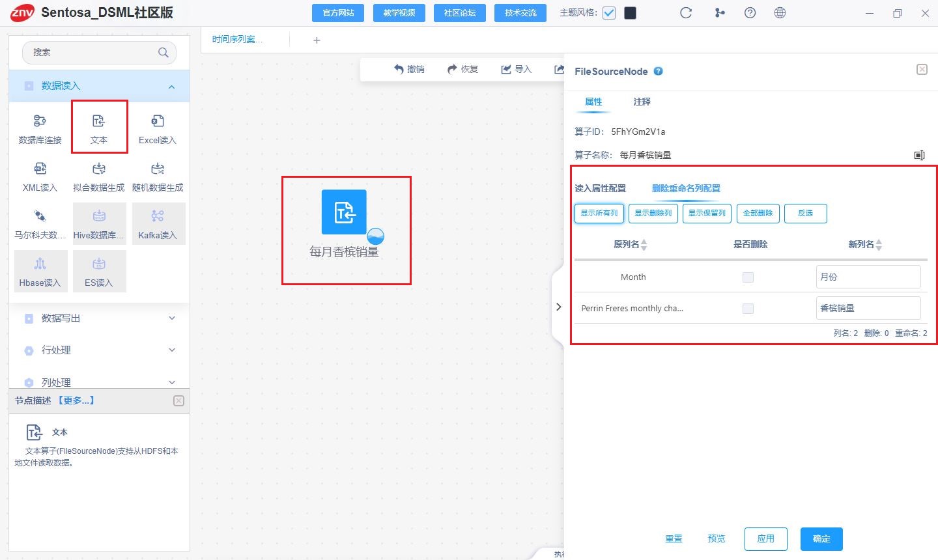Check 是否删除 for Month column
The width and height of the screenshot is (938, 560).
click(748, 277)
